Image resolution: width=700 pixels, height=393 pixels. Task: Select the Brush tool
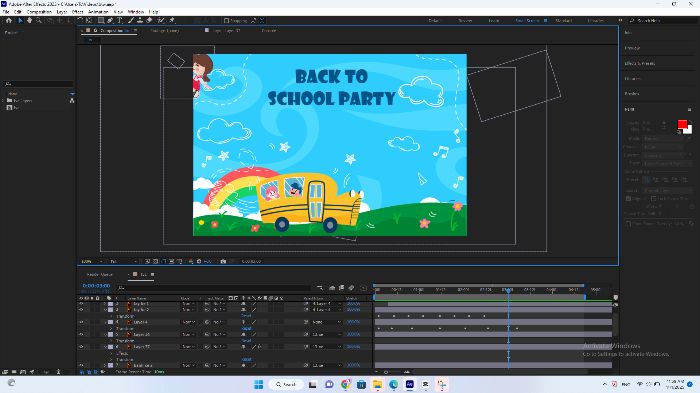(x=131, y=21)
